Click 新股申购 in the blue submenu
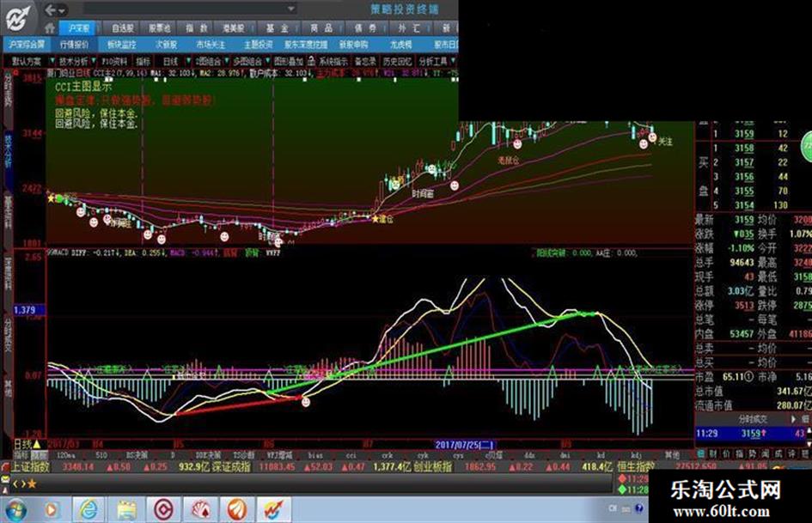 click(353, 45)
